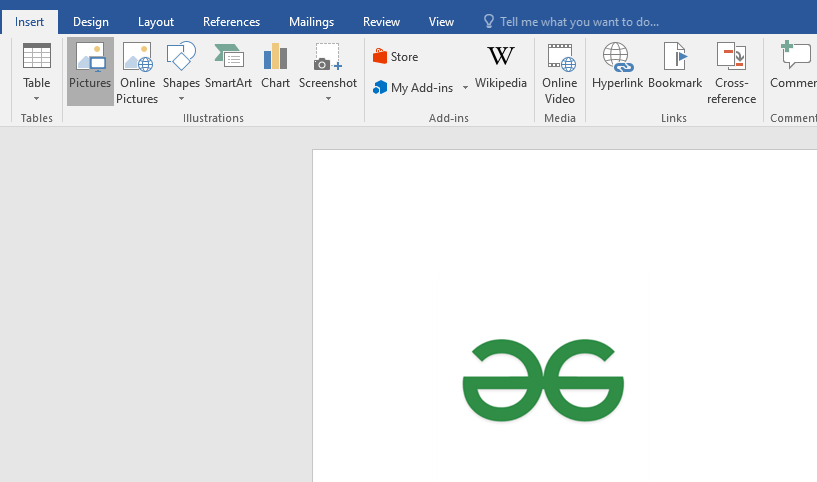Click the Table grid icon
This screenshot has height=482, width=817.
36,56
